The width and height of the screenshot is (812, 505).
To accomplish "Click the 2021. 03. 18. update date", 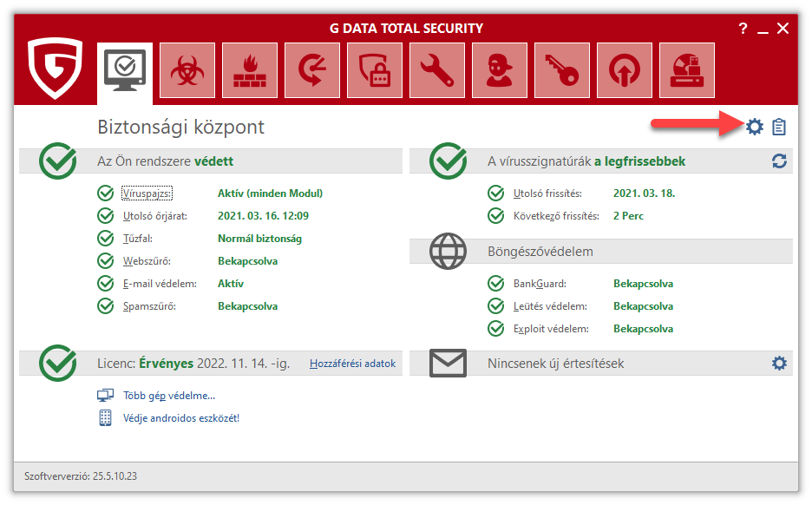I will tap(645, 193).
